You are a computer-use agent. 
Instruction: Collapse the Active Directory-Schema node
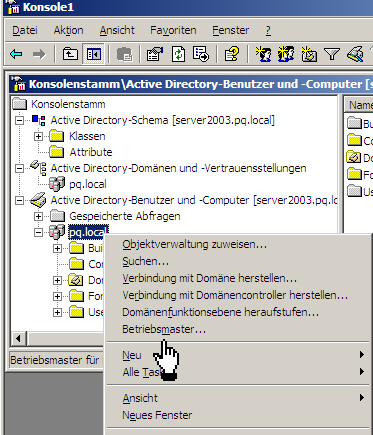pyautogui.click(x=20, y=120)
